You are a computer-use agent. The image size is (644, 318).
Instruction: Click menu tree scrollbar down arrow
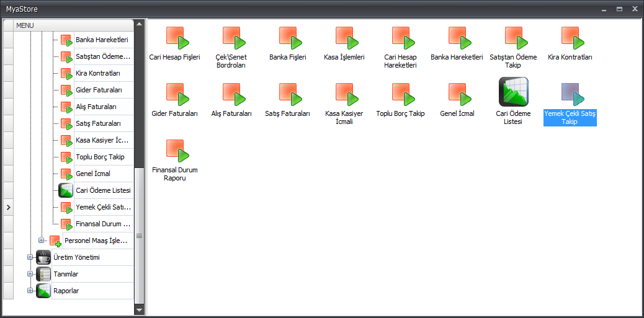tap(139, 310)
